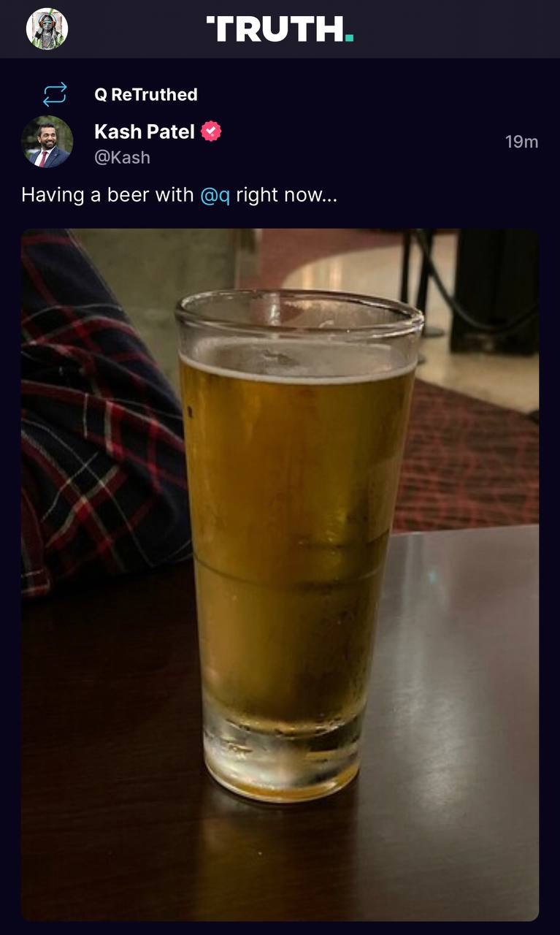Screen dimensions: 560x935
Task: Open your account avatar in the top bar
Action: click(47, 29)
